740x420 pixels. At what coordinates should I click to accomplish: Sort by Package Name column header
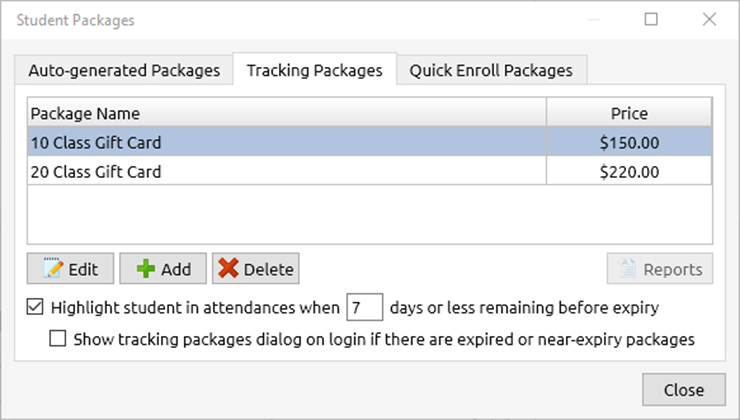click(x=285, y=113)
